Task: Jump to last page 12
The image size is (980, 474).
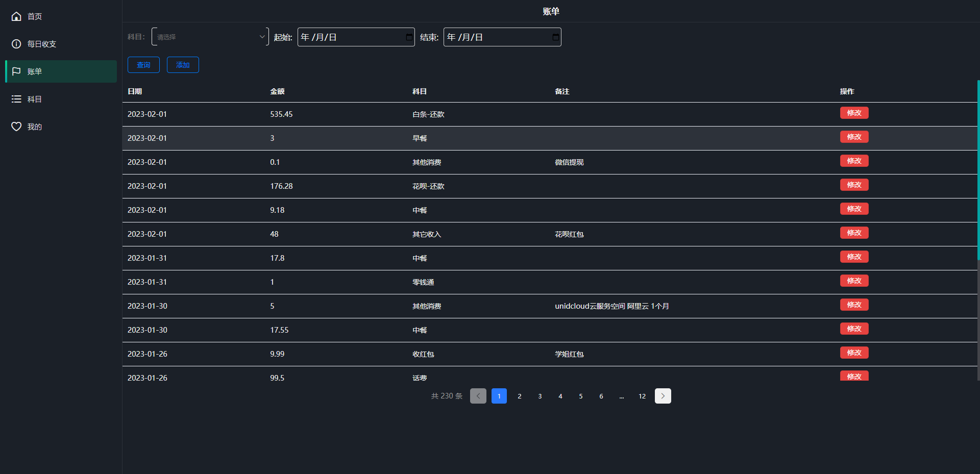Action: click(642, 396)
